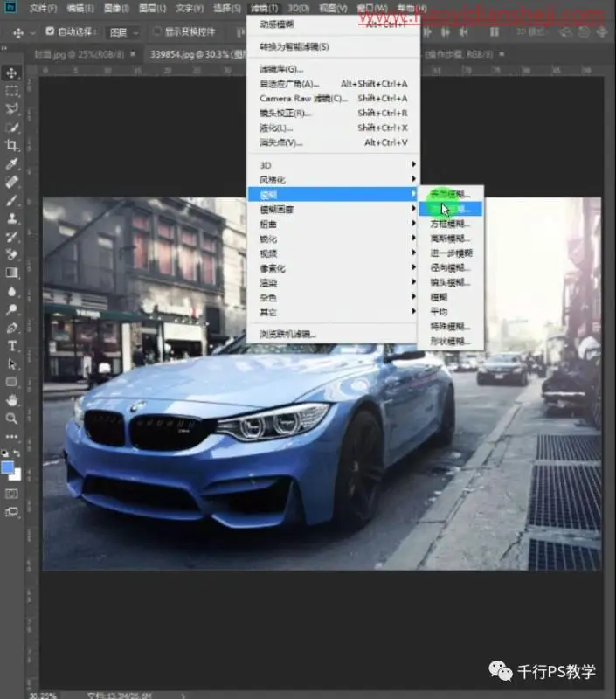Viewport: 616px width, 699px height.
Task: Click the foreground blue color swatch
Action: (7, 467)
